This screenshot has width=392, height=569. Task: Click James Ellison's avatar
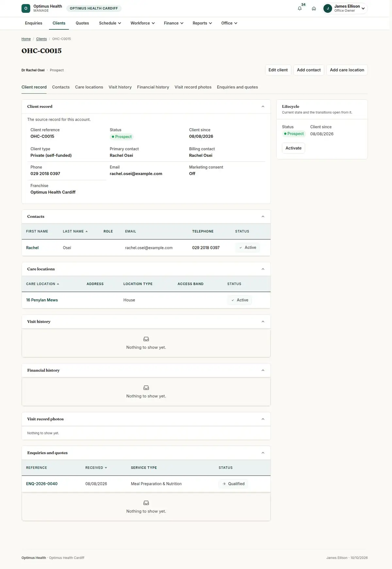click(328, 8)
